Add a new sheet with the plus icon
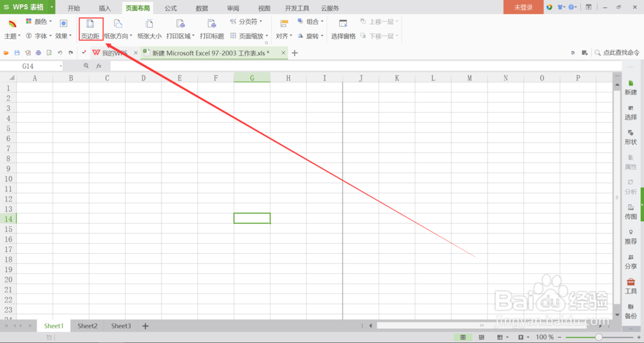Viewport: 644px width, 343px height. pyautogui.click(x=146, y=326)
